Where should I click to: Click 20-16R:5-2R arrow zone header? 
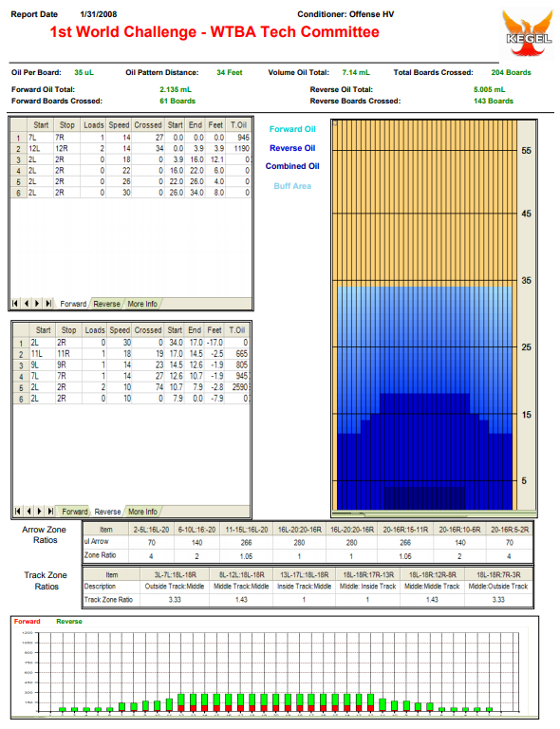pyautogui.click(x=510, y=530)
